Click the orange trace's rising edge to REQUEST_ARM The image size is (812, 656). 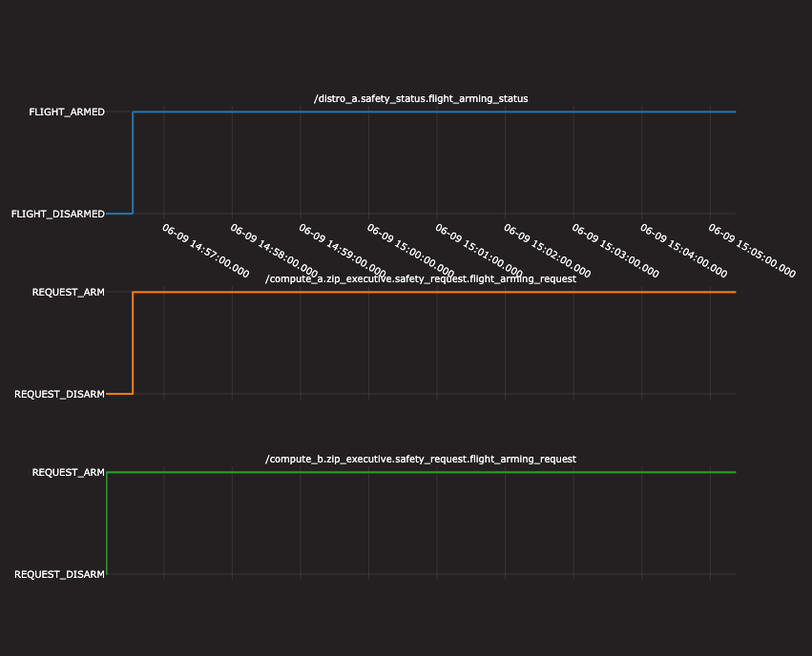pyautogui.click(x=133, y=343)
